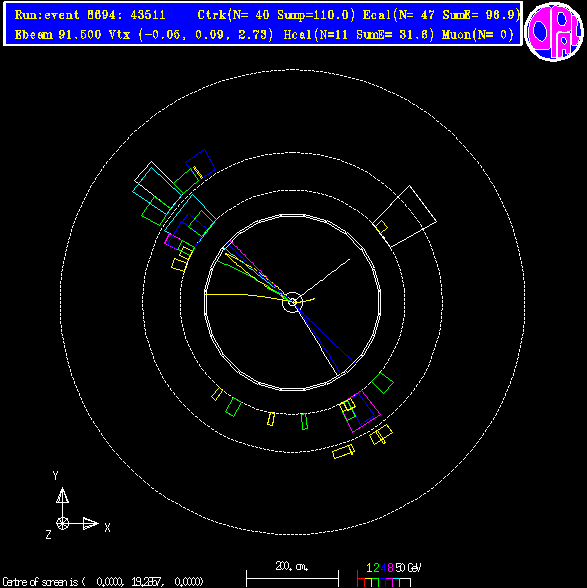Click the white track pointing to upper right
The image size is (587, 588).
326,277
